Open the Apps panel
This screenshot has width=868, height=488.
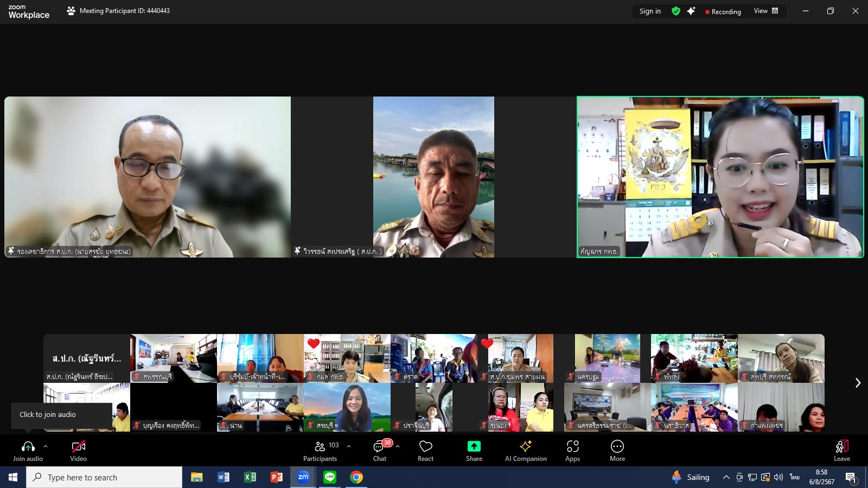pos(572,451)
